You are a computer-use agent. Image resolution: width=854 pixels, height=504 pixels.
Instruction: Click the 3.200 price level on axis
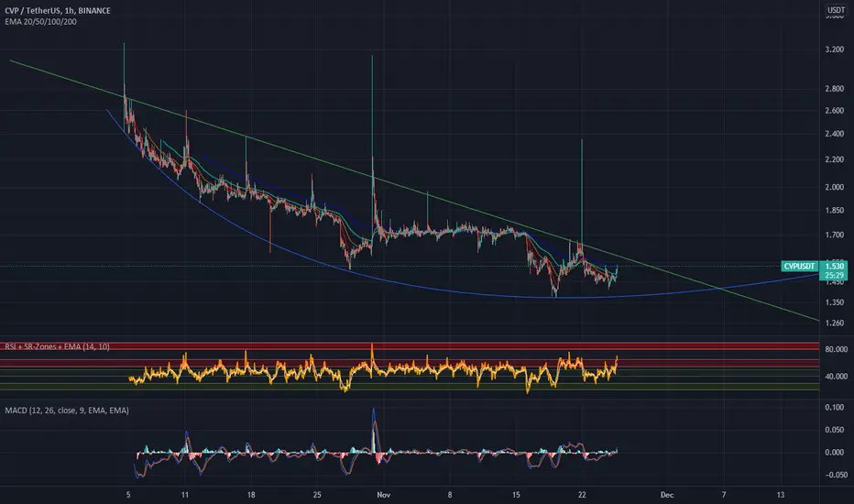[835, 49]
